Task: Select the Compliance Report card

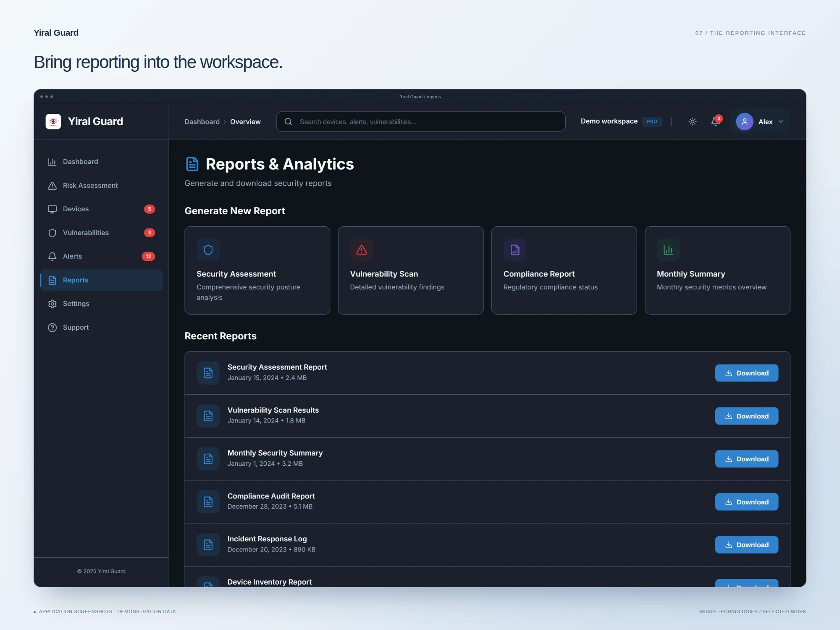Action: click(x=564, y=270)
